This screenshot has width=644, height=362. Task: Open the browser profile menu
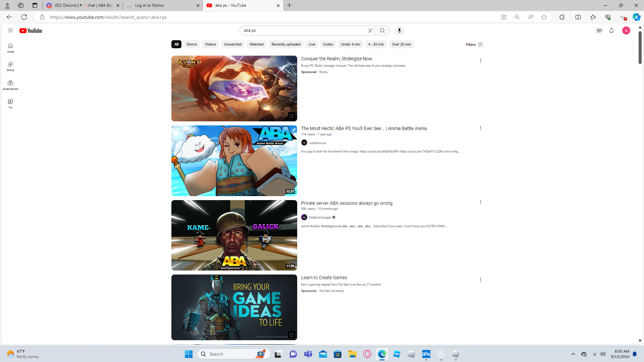click(x=7, y=5)
